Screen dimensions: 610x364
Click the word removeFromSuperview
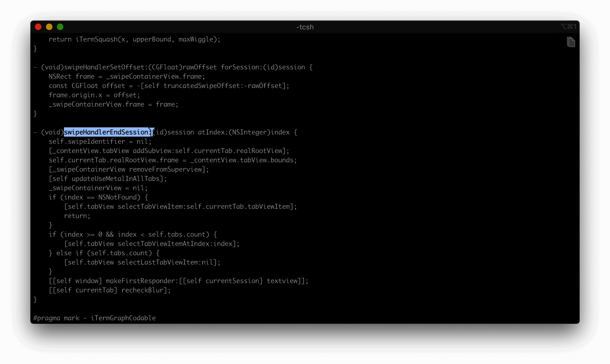(x=165, y=169)
